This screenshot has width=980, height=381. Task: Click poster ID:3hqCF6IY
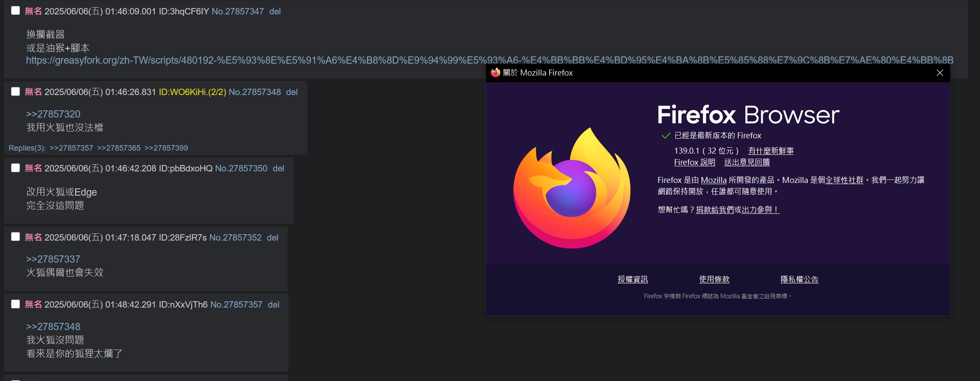[x=184, y=11]
